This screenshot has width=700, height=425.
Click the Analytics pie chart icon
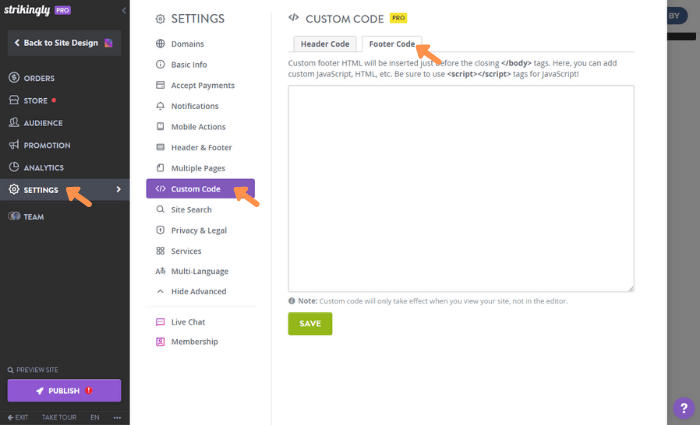coord(14,167)
